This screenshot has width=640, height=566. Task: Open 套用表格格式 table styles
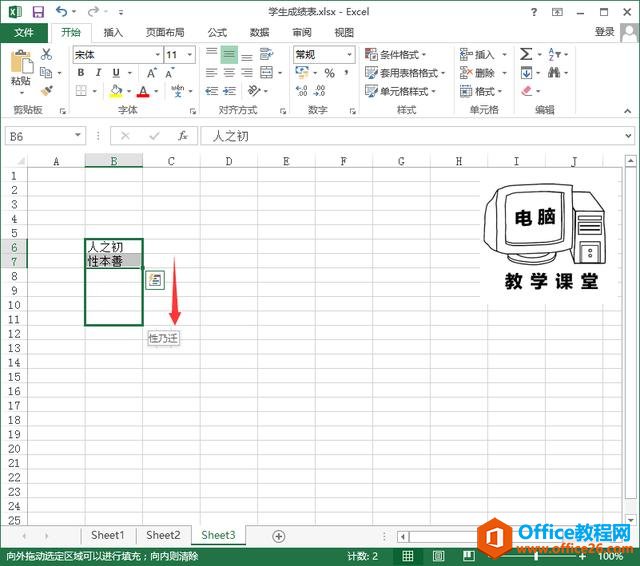(x=404, y=73)
